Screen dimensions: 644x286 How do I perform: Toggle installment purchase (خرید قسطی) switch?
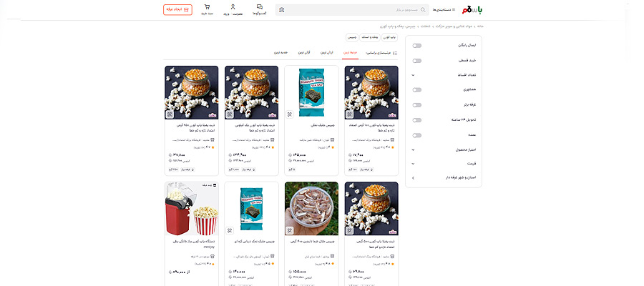tap(416, 60)
